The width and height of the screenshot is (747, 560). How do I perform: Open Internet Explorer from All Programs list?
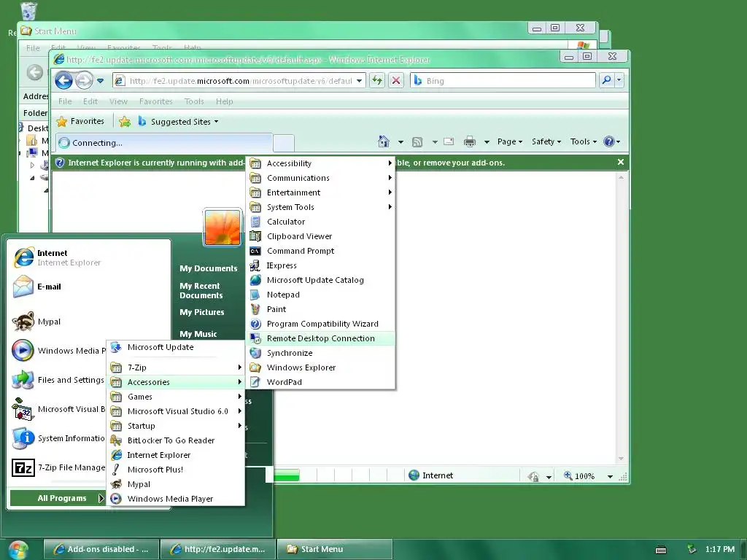175,455
